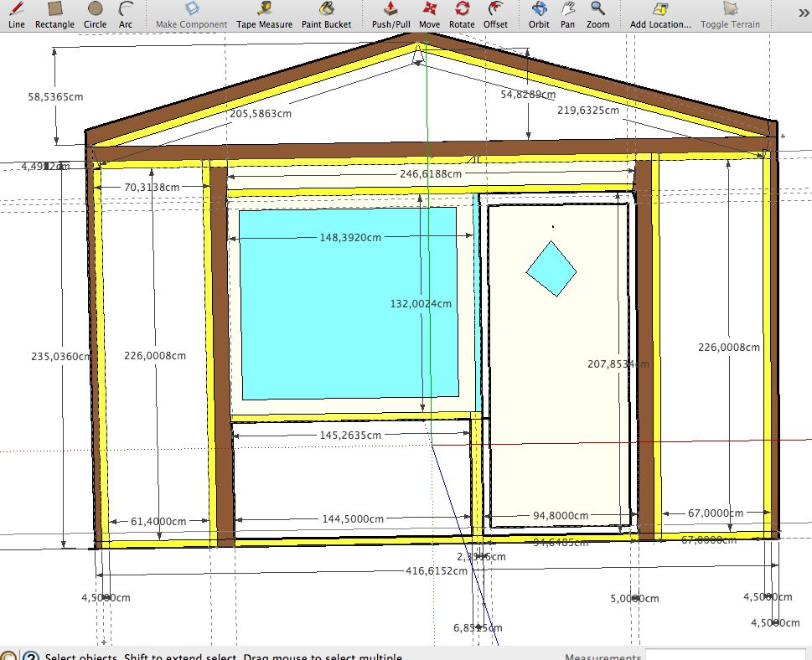Select the Rotate tool
The width and height of the screenshot is (812, 660).
click(x=462, y=15)
